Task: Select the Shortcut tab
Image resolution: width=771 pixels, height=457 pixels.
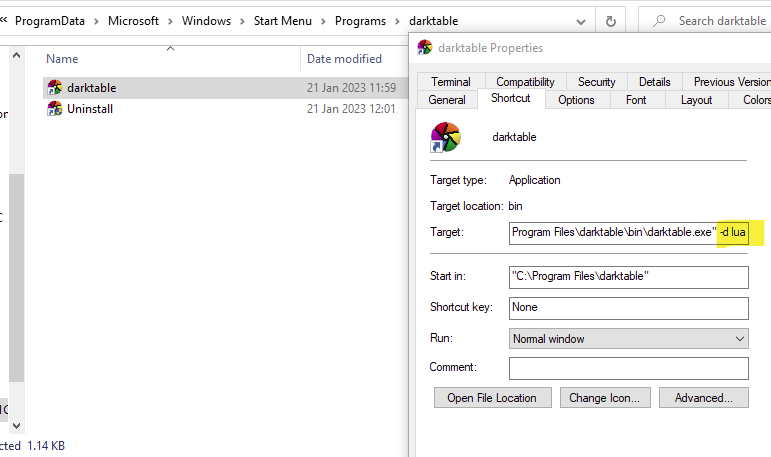Action: pos(510,98)
